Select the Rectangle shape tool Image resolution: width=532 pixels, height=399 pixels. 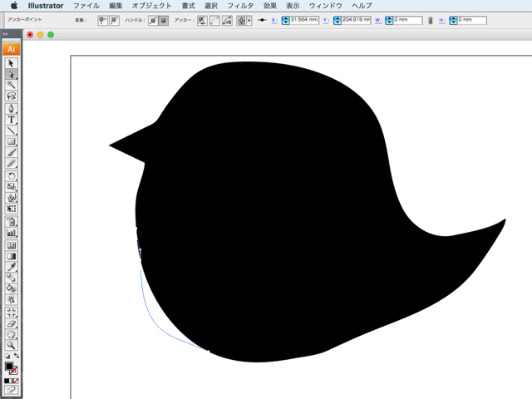tap(12, 142)
